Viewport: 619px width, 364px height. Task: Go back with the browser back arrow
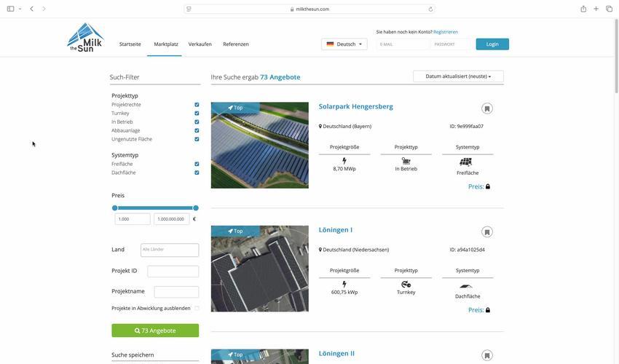(x=31, y=9)
